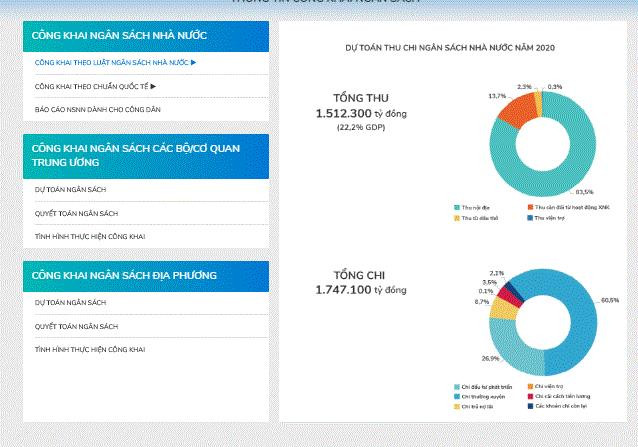638x447 pixels.
Task: Open Quyết toán ngân sách under Bộ/Cơ quan trung ương
Action: click(x=76, y=213)
